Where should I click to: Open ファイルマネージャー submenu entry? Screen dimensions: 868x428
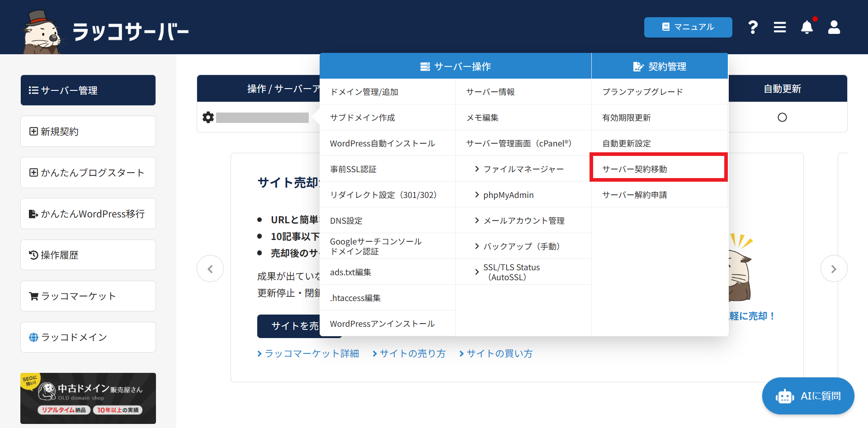pos(524,169)
